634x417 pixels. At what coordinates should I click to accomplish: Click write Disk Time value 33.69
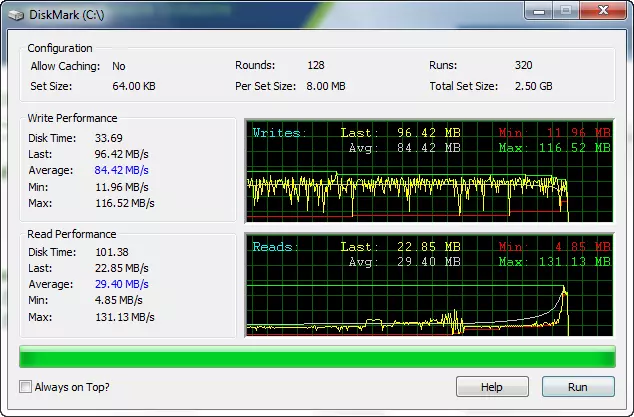(x=109, y=138)
